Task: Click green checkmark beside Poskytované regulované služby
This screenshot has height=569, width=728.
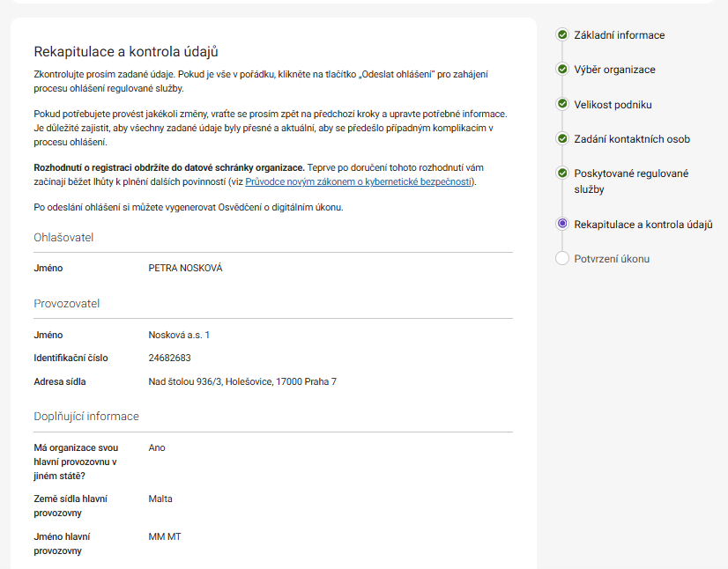Action: [562, 174]
